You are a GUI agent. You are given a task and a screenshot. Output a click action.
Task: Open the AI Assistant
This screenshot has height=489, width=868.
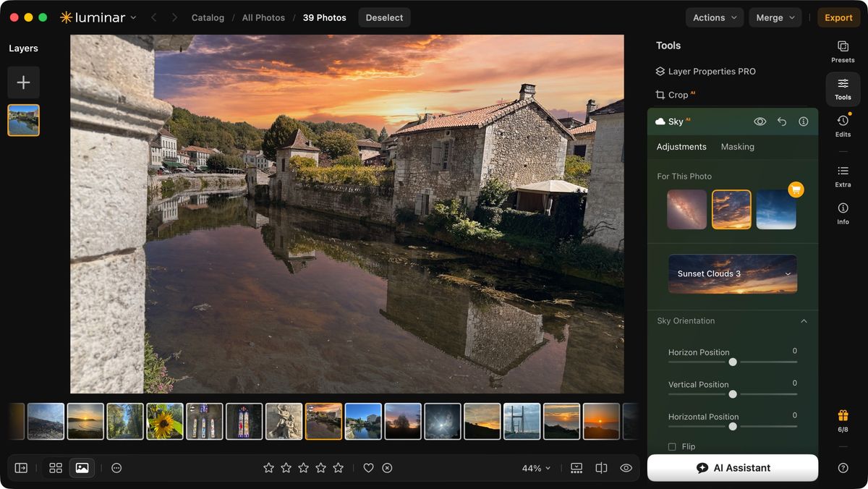(x=733, y=468)
